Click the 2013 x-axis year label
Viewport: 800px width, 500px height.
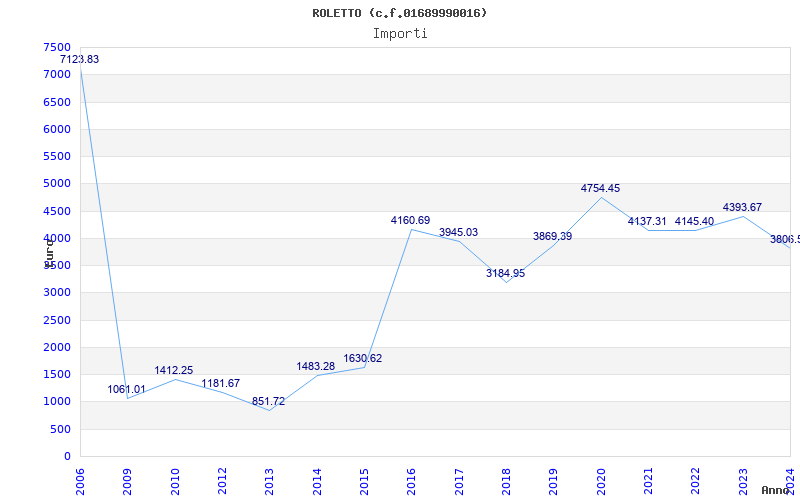(x=269, y=481)
